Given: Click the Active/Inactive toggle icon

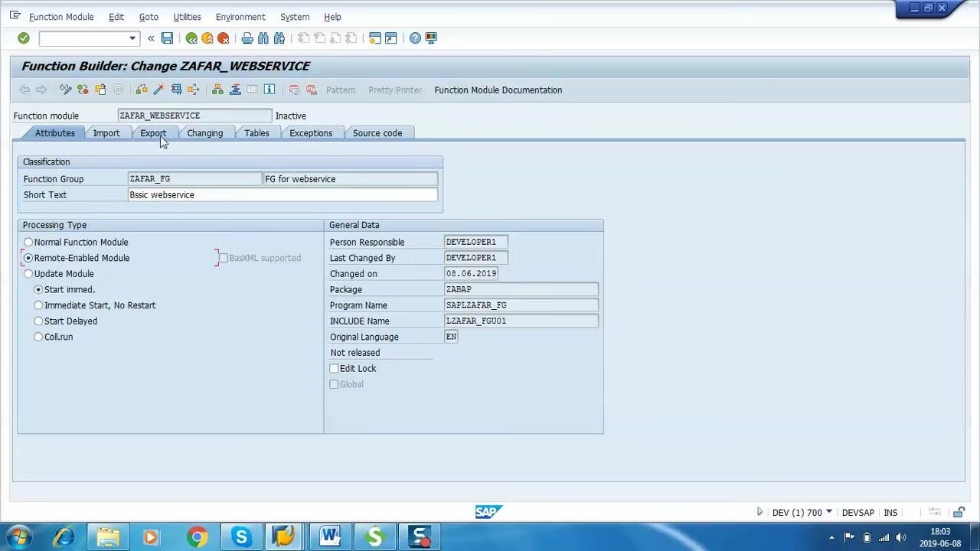Looking at the screenshot, I should click(x=83, y=90).
